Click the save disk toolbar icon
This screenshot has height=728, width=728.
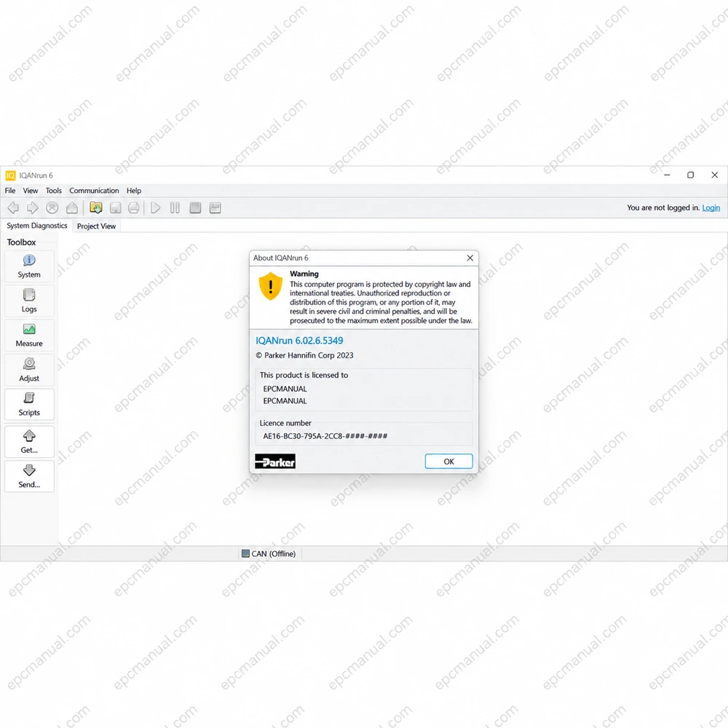pos(116,207)
